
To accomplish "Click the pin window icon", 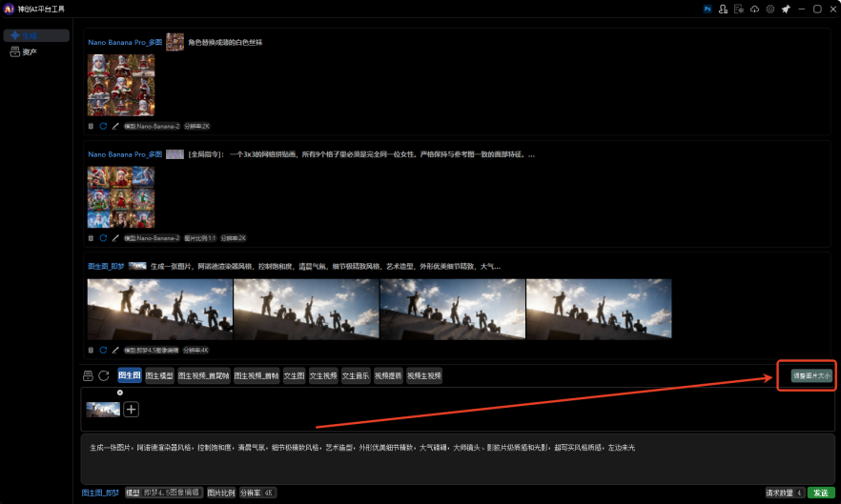I will pos(786,9).
